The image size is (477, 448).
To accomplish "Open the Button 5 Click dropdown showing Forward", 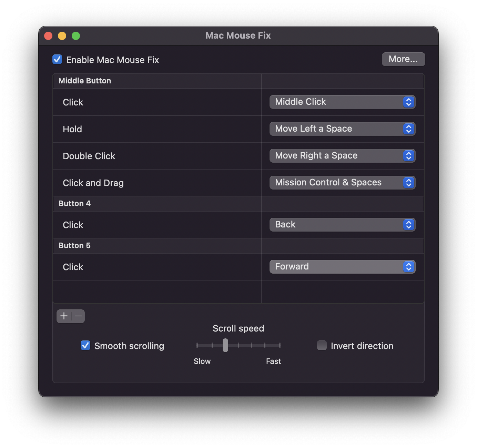I will point(342,266).
